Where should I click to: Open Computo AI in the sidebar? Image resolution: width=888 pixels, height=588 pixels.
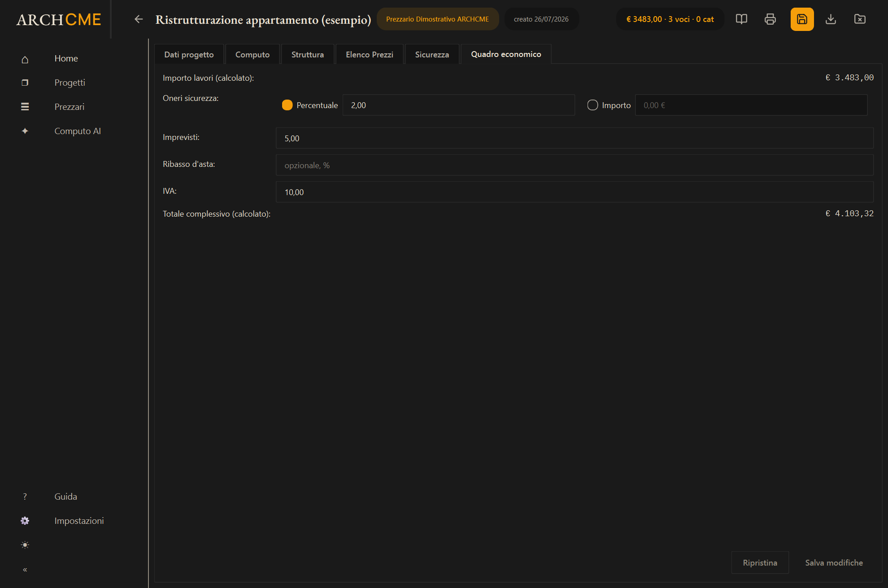point(78,131)
